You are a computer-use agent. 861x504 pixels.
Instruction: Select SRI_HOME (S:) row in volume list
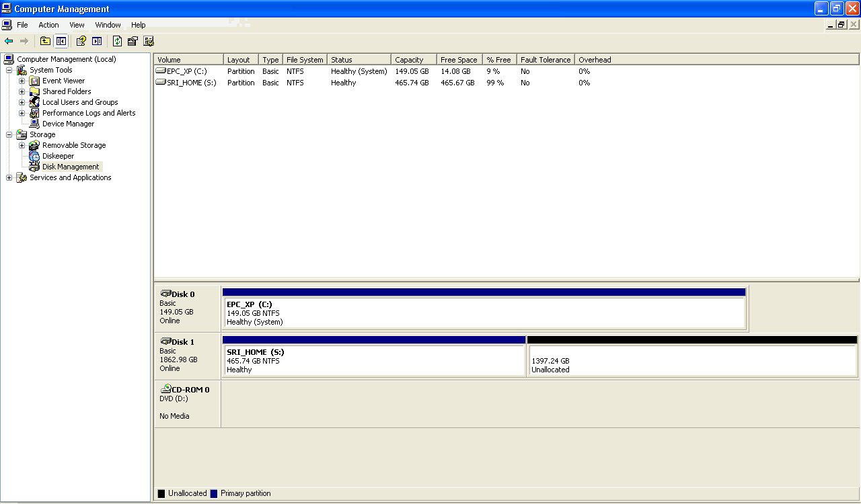(191, 83)
